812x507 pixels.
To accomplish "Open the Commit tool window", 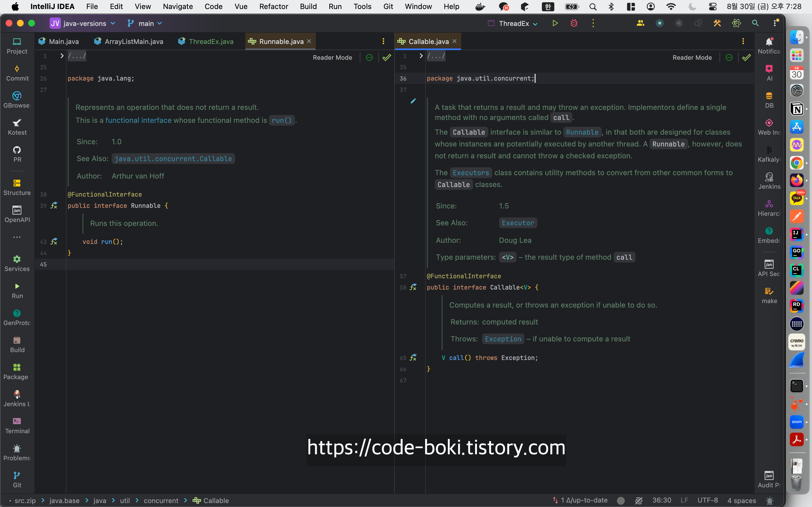I will pos(17,73).
